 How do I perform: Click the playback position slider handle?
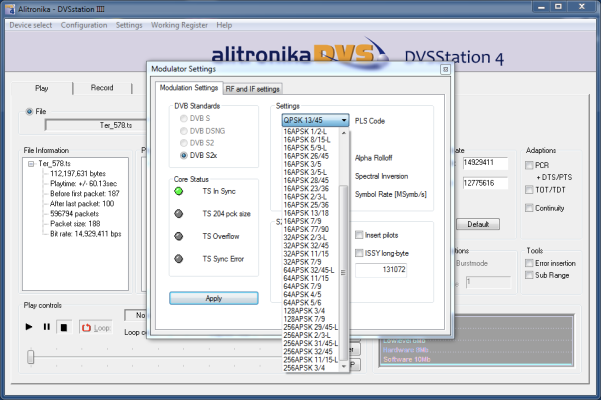(31, 356)
